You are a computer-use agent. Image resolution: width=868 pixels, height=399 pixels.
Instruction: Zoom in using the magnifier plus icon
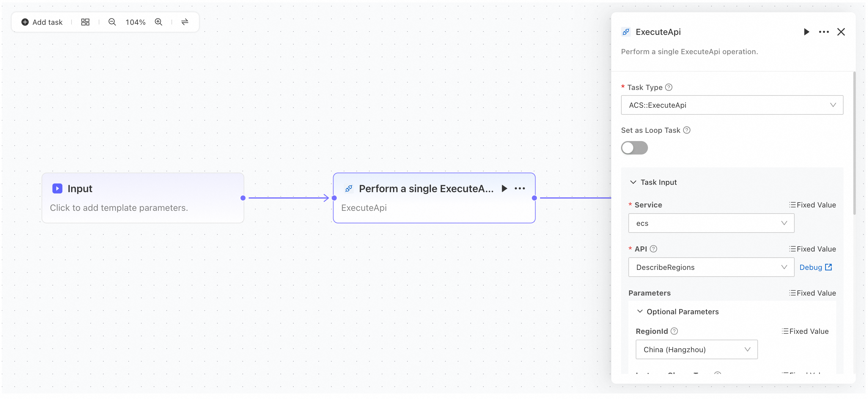pyautogui.click(x=159, y=22)
